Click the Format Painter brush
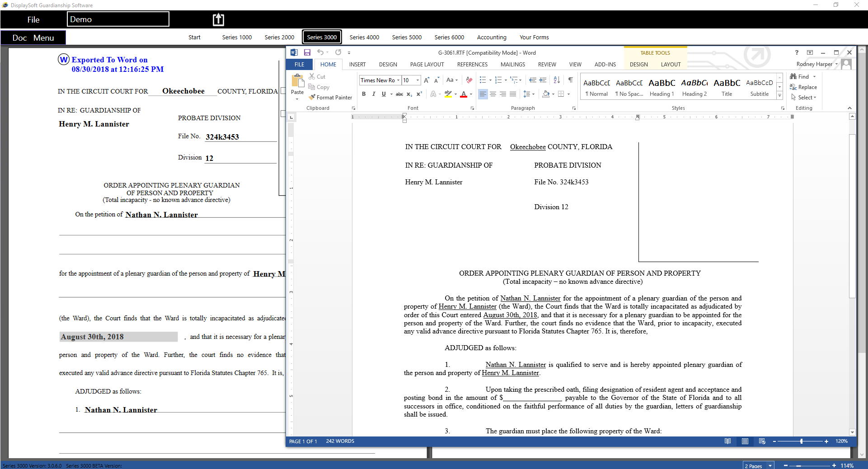Image resolution: width=868 pixels, height=469 pixels. coord(330,97)
